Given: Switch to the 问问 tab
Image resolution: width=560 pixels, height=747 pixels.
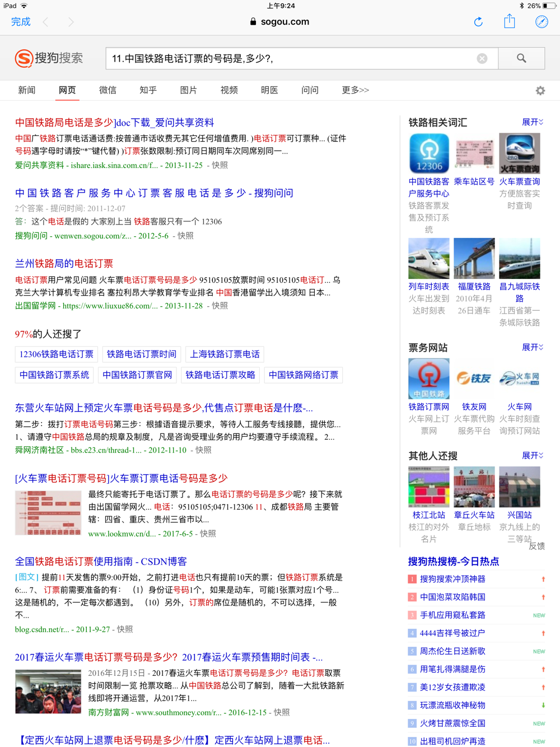Looking at the screenshot, I should click(310, 90).
